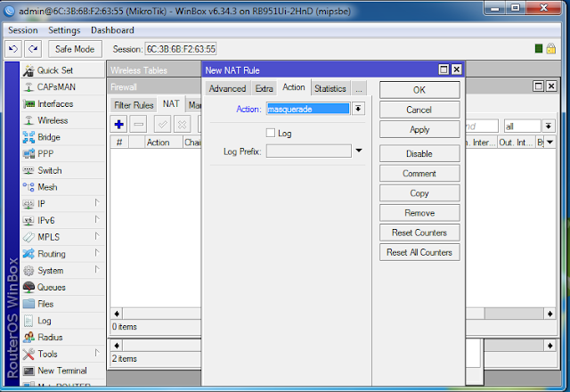Click Reset All Counters button
The image size is (570, 392).
[x=419, y=252]
